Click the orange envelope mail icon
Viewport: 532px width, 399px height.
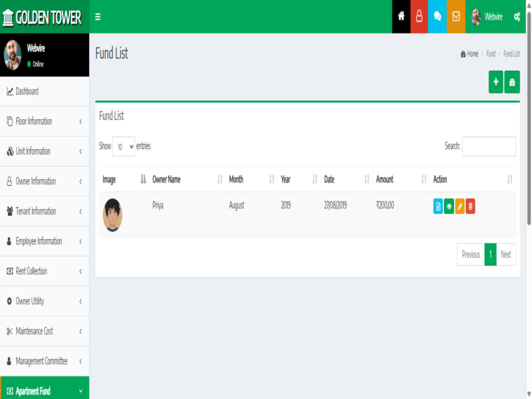click(x=456, y=16)
